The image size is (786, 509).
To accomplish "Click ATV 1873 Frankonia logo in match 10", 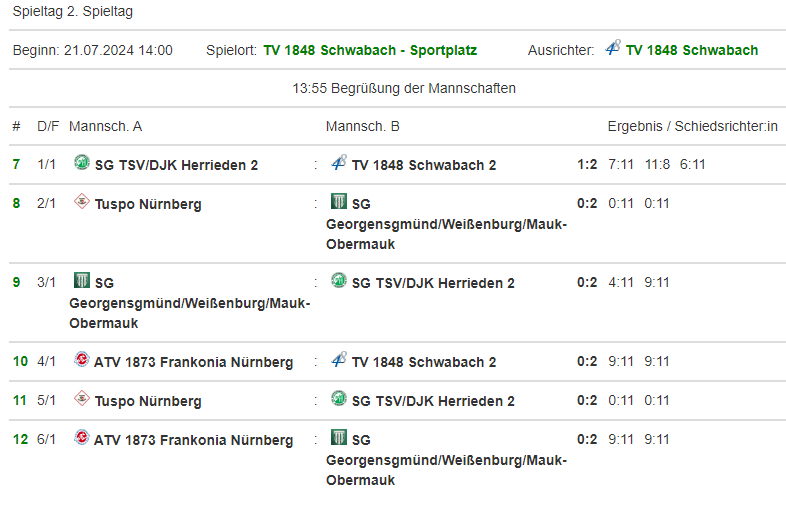I will pos(82,360).
